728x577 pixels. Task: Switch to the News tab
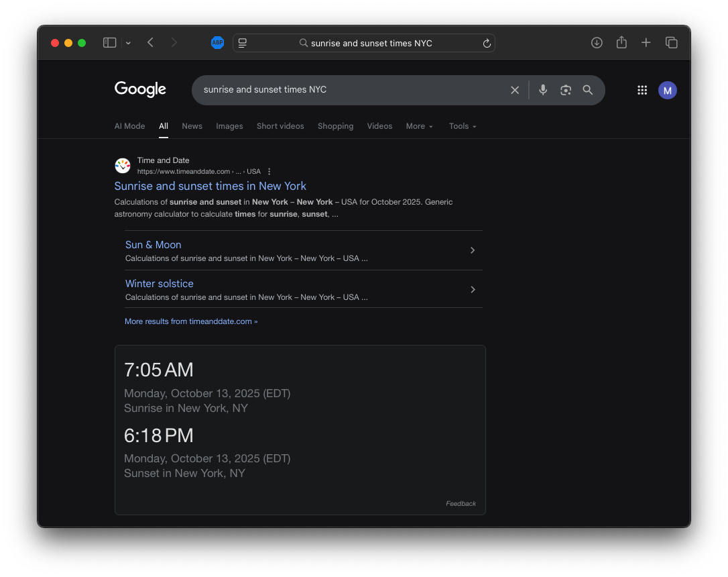[192, 126]
